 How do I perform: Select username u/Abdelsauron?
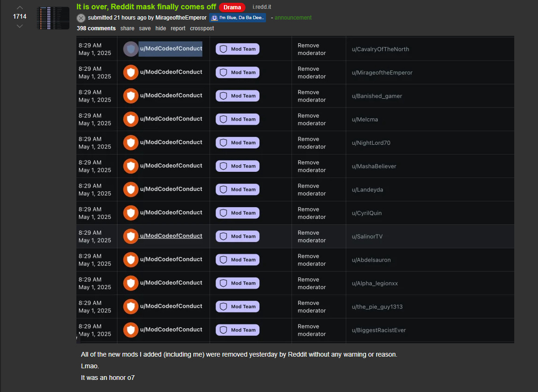(371, 260)
